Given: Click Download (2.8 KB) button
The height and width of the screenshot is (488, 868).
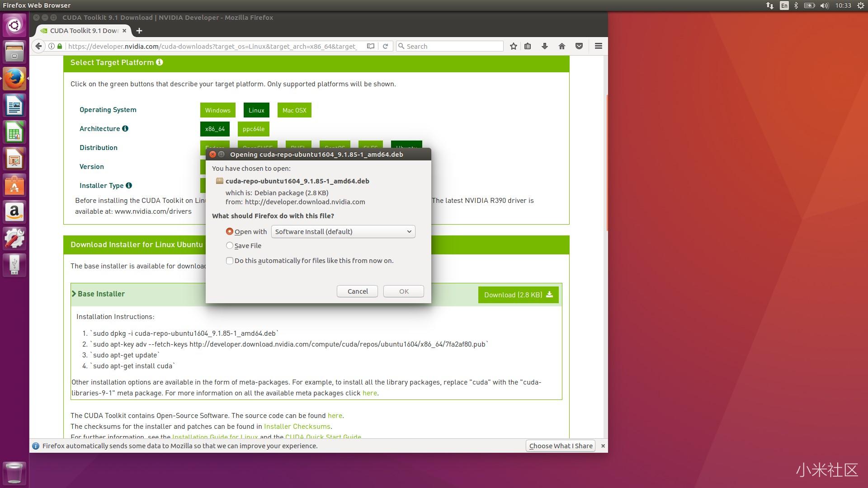Looking at the screenshot, I should (519, 295).
